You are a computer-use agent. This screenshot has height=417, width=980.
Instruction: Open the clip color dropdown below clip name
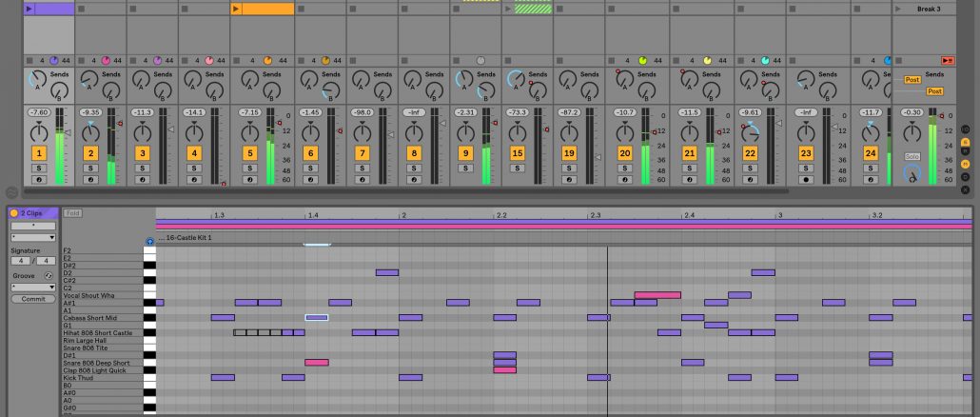(x=33, y=237)
